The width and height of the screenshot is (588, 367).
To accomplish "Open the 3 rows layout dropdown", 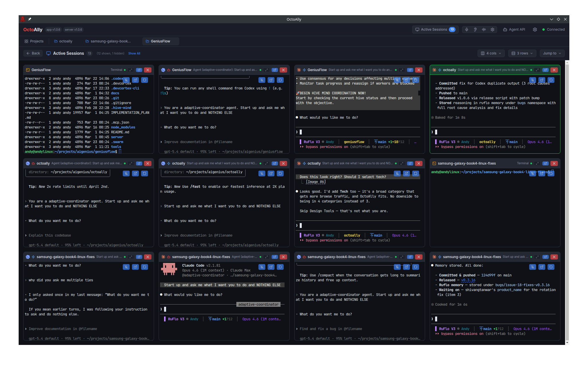I will [x=522, y=53].
